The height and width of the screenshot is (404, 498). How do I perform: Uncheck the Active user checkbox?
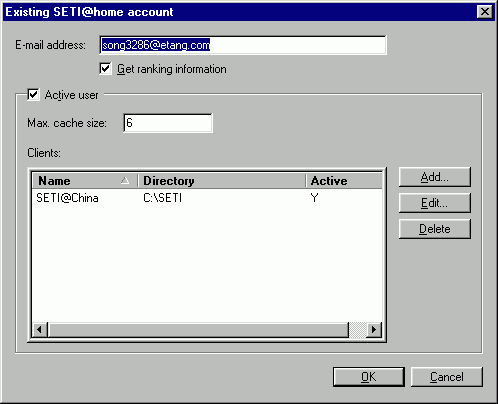tap(33, 95)
